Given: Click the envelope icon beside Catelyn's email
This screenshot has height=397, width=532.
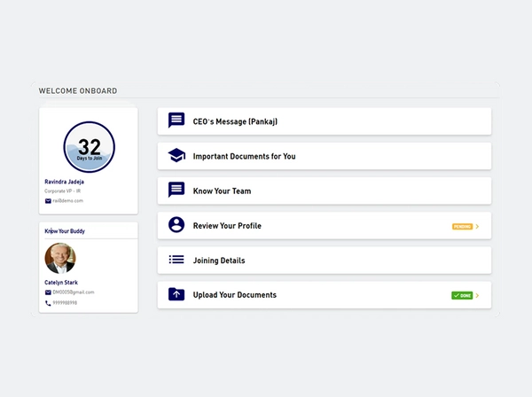Looking at the screenshot, I should (48, 292).
